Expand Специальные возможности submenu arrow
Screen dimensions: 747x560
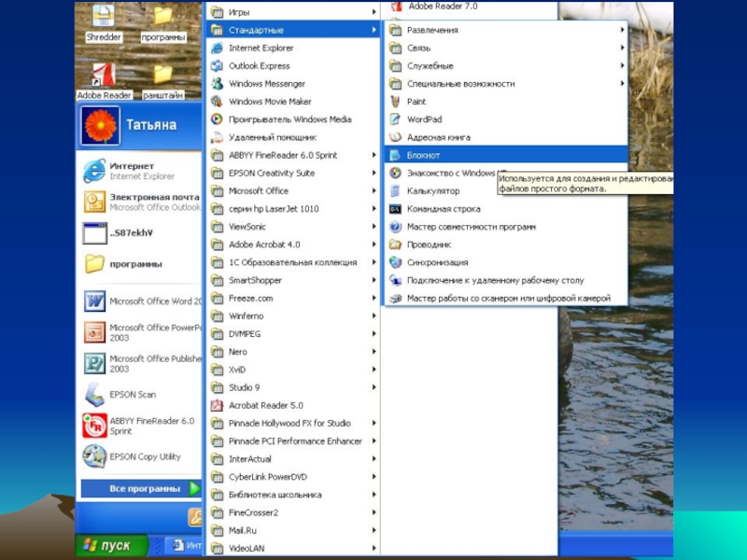click(622, 84)
